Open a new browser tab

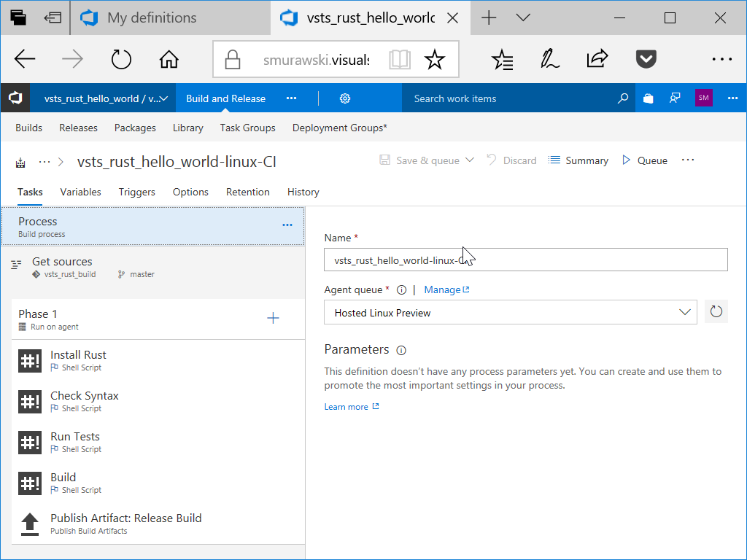[489, 18]
